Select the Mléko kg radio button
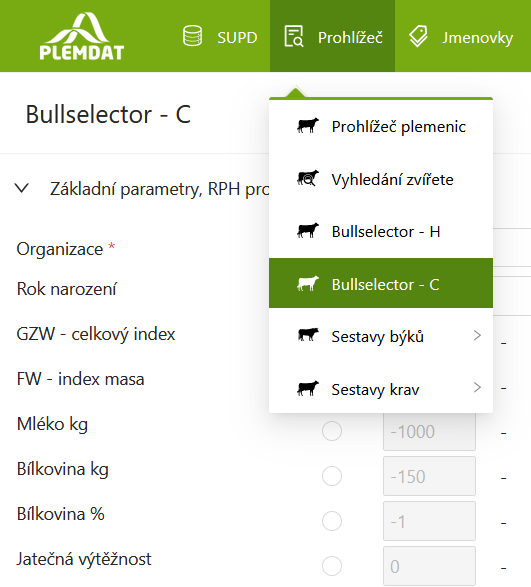The height and width of the screenshot is (587, 531). click(332, 431)
